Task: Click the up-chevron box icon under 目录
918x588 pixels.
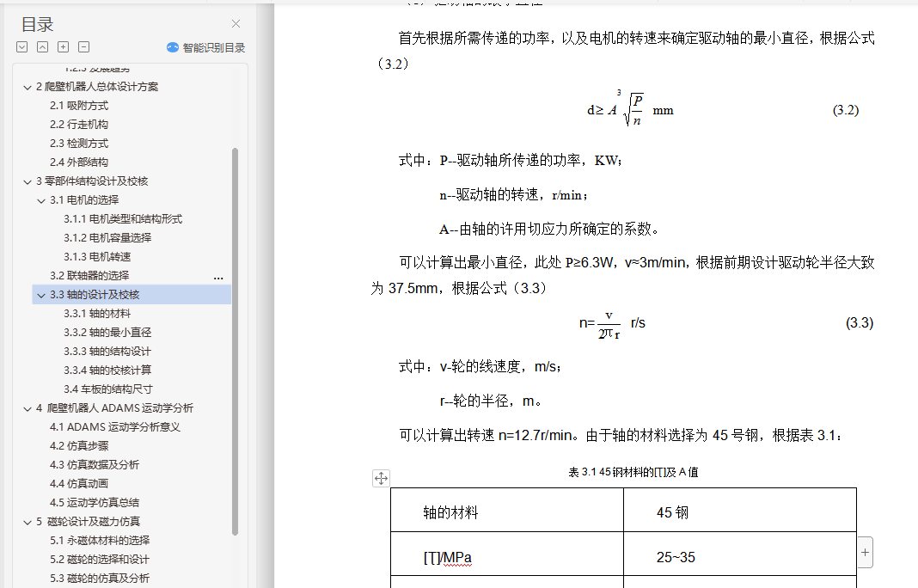Action: [43, 47]
